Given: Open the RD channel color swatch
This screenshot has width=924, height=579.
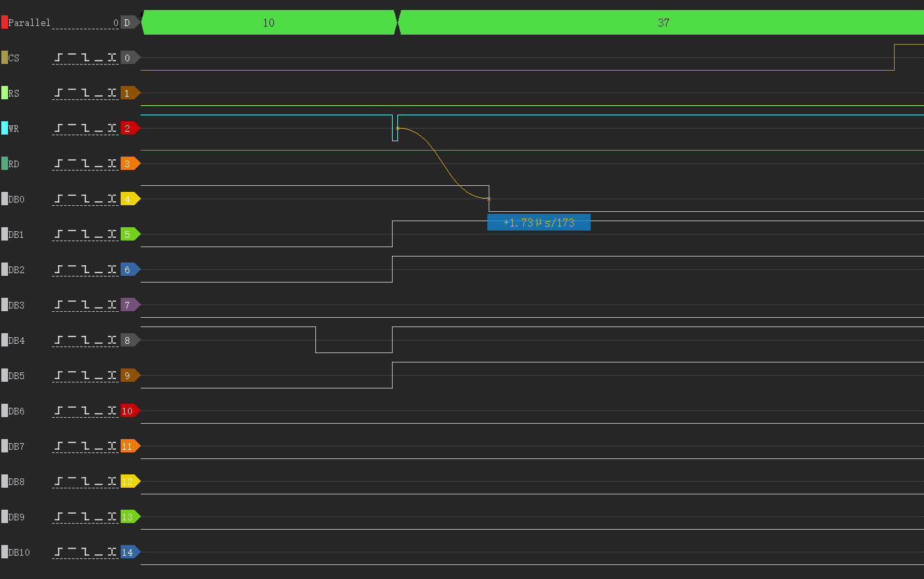Looking at the screenshot, I should [x=5, y=163].
